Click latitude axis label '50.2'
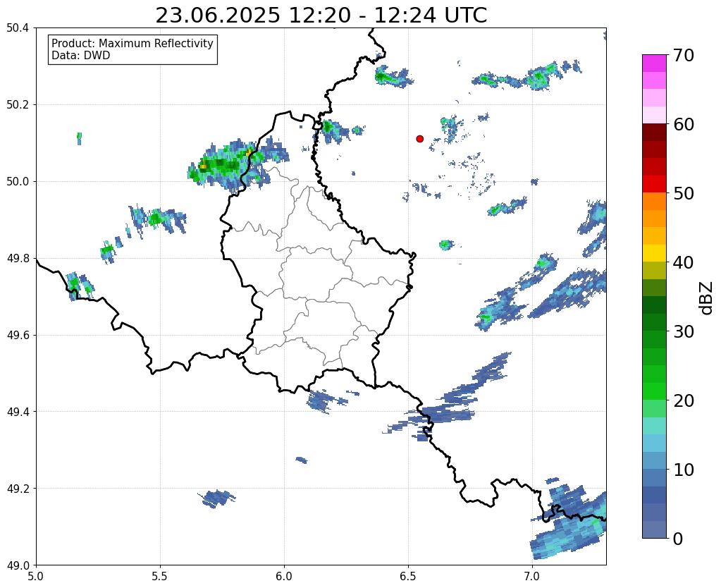 point(18,105)
